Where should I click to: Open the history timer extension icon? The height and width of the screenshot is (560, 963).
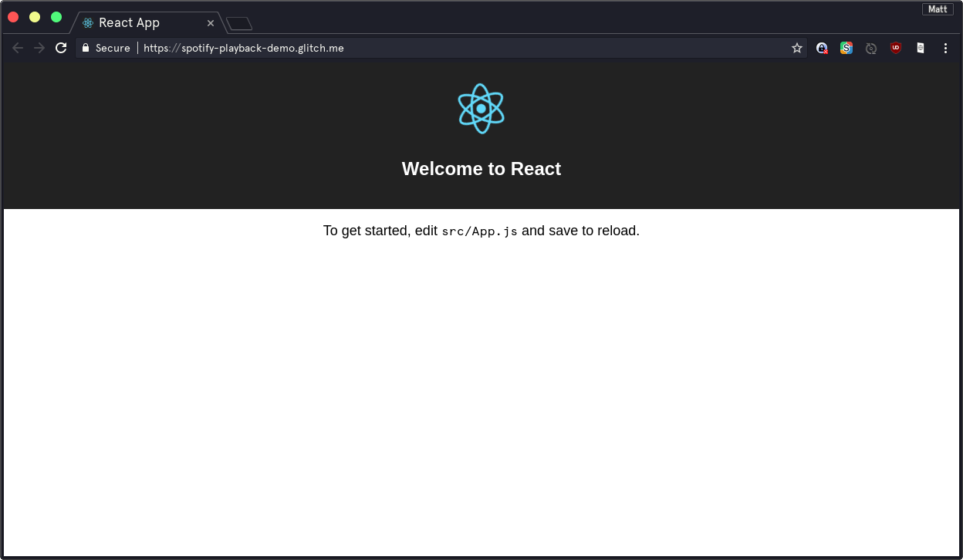point(871,48)
